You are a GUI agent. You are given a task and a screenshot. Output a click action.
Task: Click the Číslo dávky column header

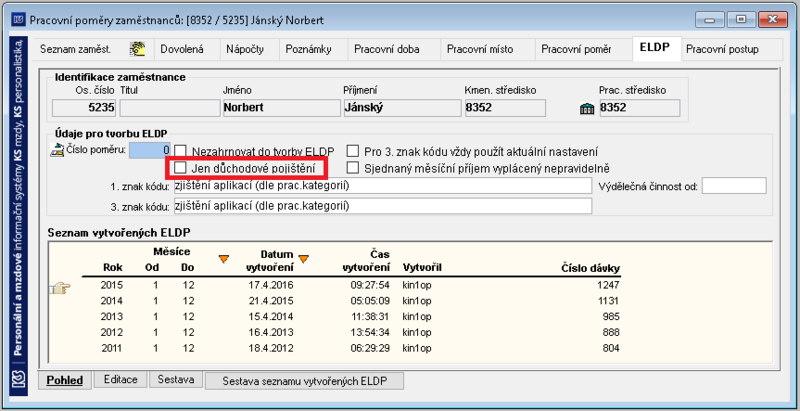coord(590,268)
